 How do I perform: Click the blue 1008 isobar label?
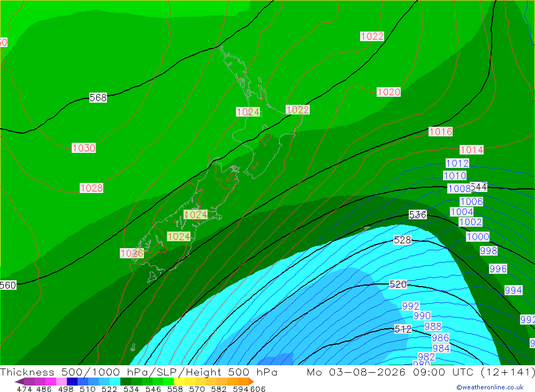point(459,189)
